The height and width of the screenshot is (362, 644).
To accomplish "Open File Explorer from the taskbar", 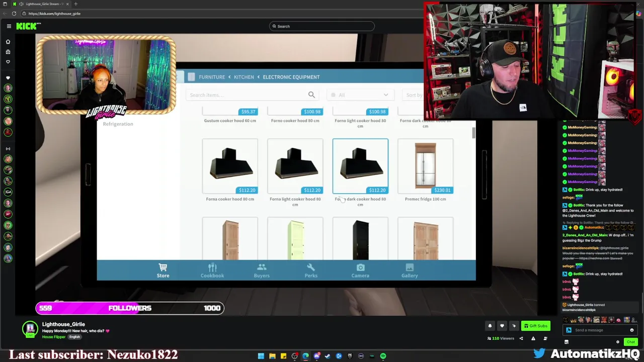I will point(272,356).
